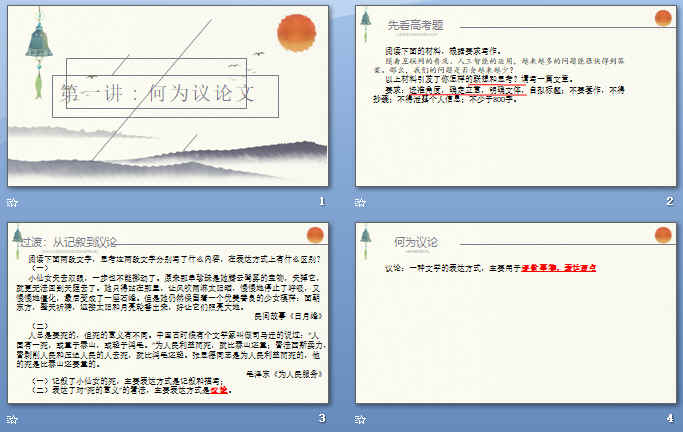
Task: Select slide 2 titled 先看高考题
Action: 516,96
